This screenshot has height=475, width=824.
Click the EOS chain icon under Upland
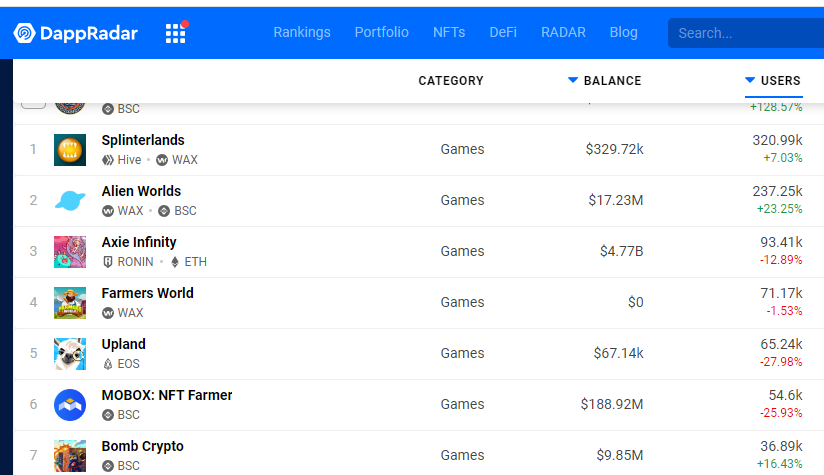pos(108,364)
